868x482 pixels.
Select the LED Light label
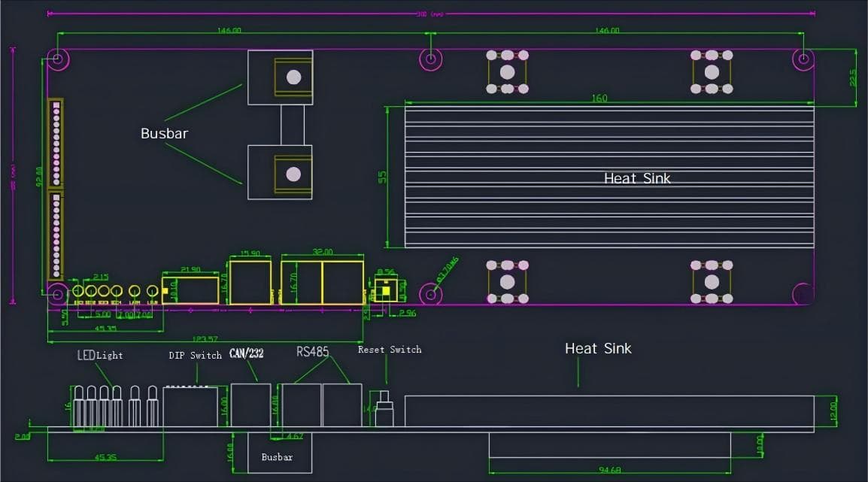tap(99, 355)
